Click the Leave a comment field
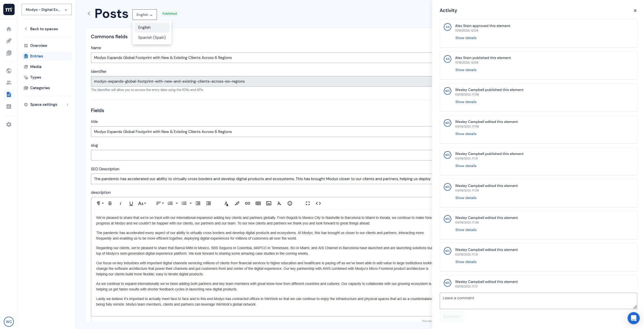644x329 pixels. click(538, 301)
